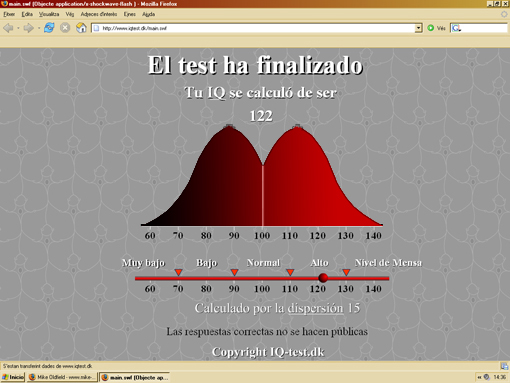510x383 pixels.
Task: Open the Inicio start button
Action: [x=13, y=377]
